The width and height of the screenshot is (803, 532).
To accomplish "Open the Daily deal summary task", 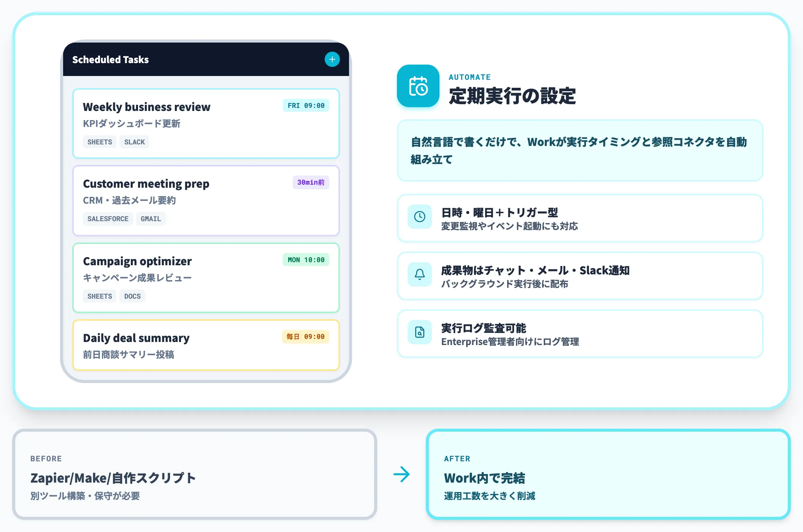I will (x=206, y=345).
